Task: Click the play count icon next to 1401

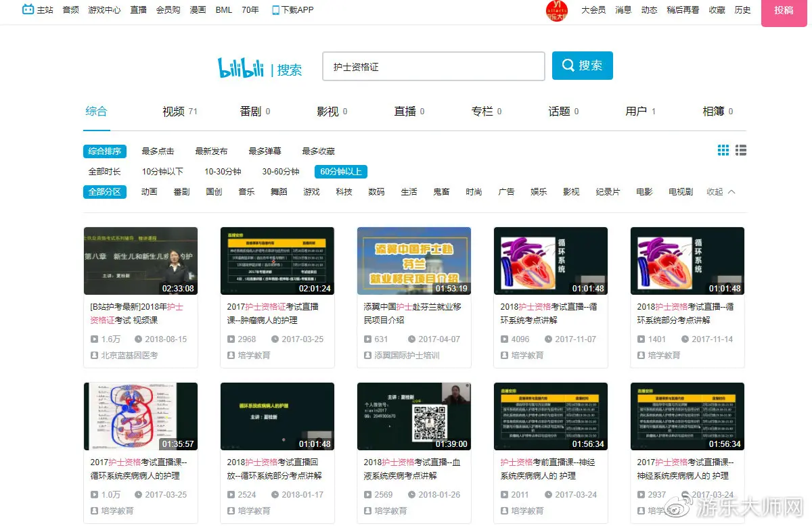Action: click(641, 339)
